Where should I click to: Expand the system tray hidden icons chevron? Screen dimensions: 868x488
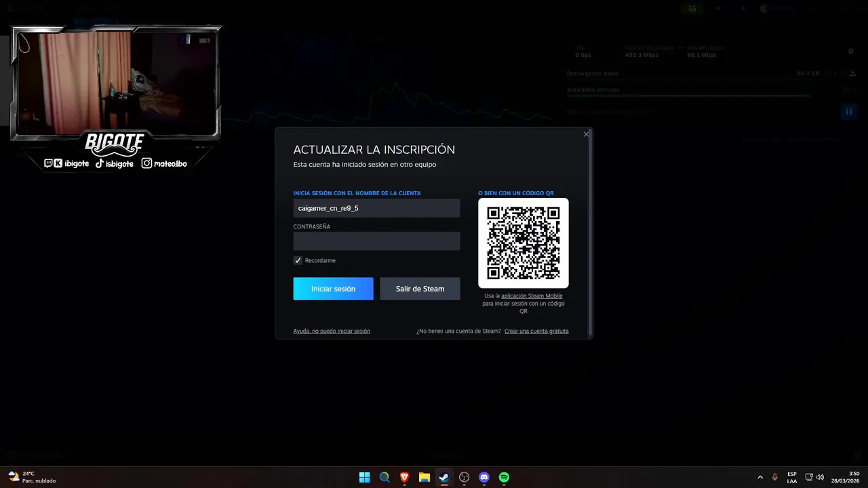[760, 477]
